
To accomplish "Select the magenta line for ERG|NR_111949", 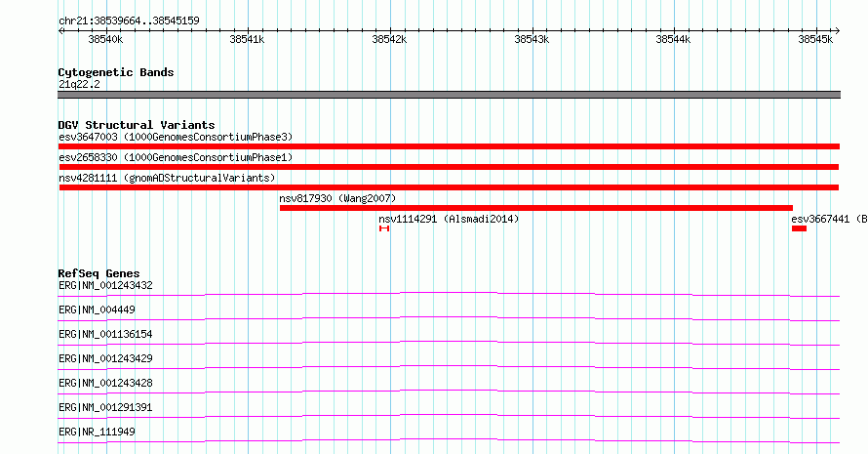I will coord(449,440).
